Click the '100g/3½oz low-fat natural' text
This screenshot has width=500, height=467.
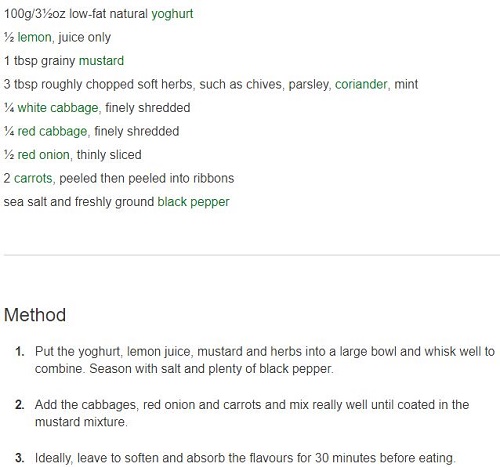coord(76,14)
